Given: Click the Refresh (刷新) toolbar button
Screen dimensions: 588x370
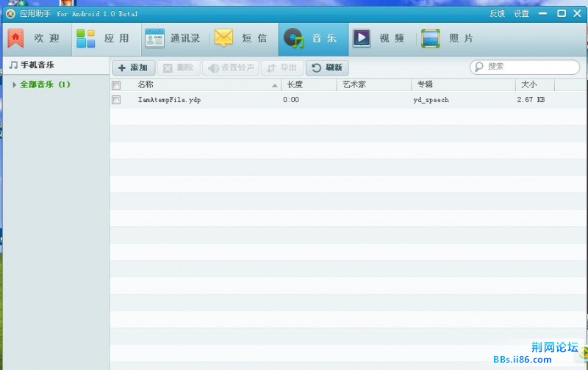Looking at the screenshot, I should (x=327, y=68).
